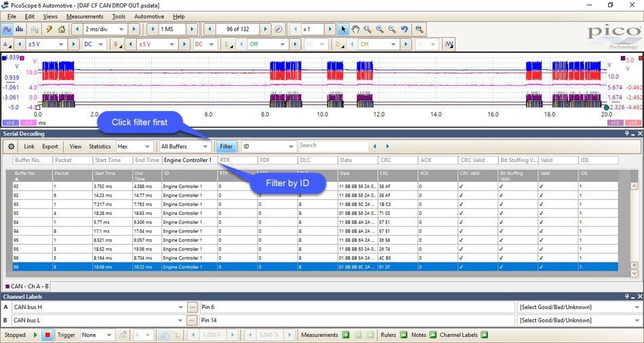Increase the 1 MS sample count

click(x=192, y=29)
